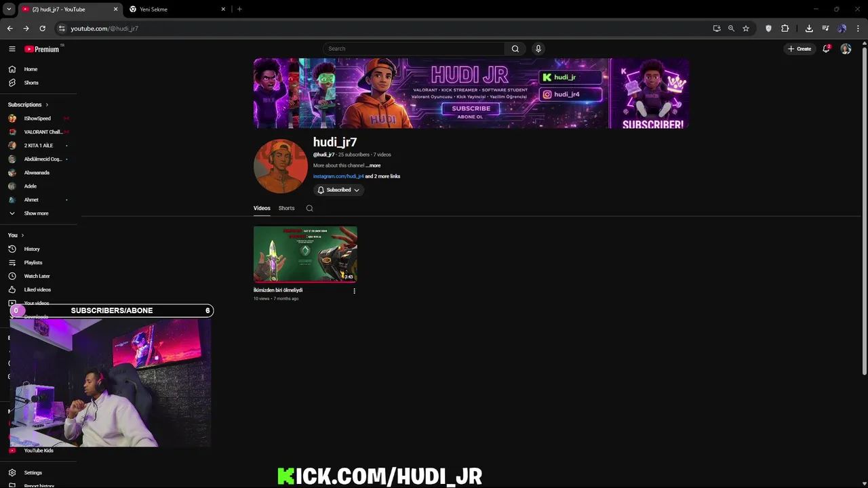Open the browser downloads icon

click(x=809, y=28)
